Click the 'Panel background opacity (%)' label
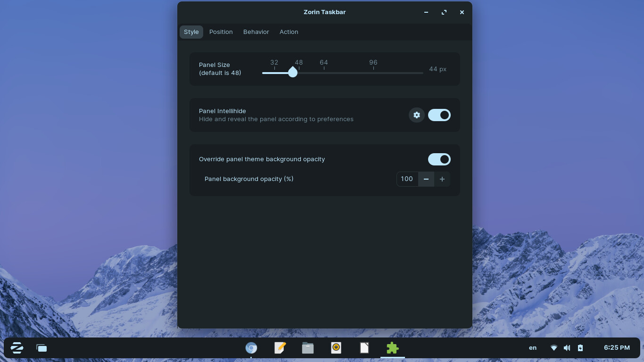 [249, 179]
